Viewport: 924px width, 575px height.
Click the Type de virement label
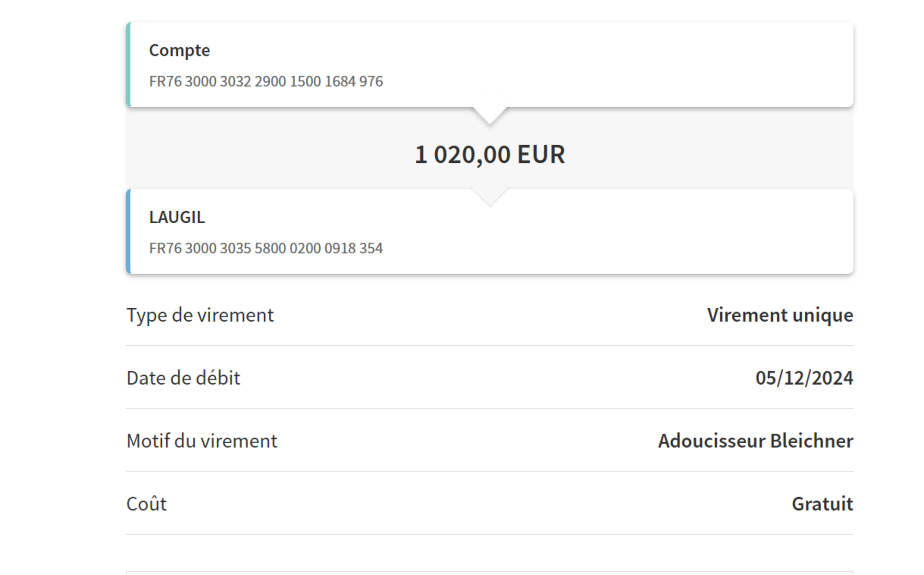(x=200, y=315)
